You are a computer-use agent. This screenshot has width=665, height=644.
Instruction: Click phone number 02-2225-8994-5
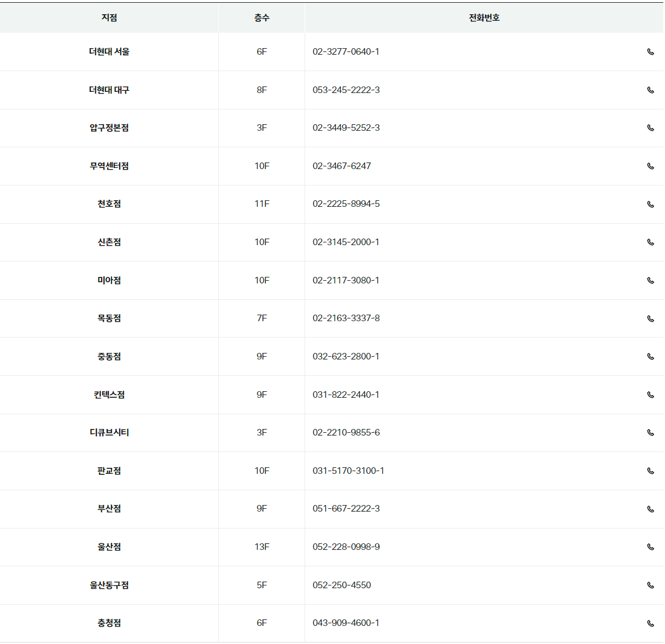click(x=346, y=204)
